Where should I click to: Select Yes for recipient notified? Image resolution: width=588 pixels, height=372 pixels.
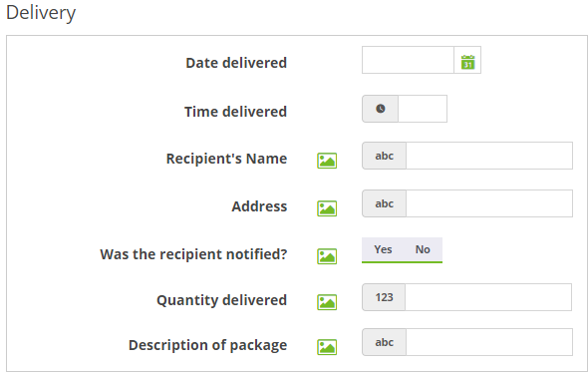383,249
